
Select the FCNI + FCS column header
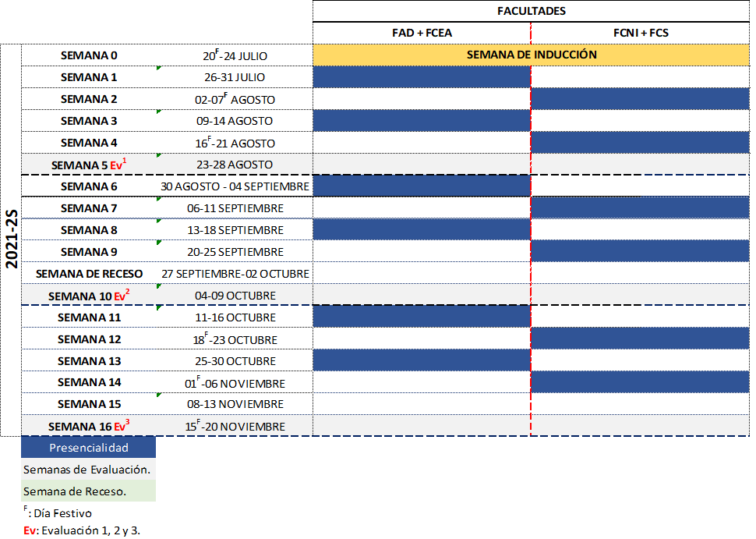pyautogui.click(x=640, y=33)
